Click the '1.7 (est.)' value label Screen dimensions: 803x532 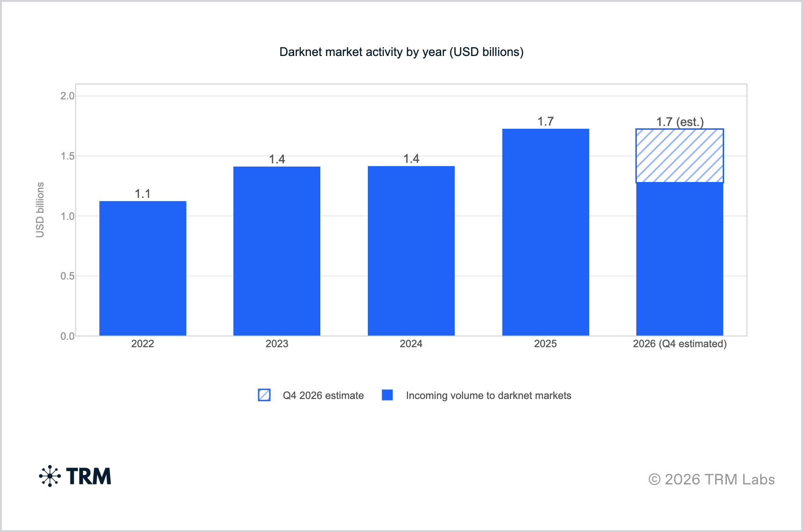(x=680, y=122)
